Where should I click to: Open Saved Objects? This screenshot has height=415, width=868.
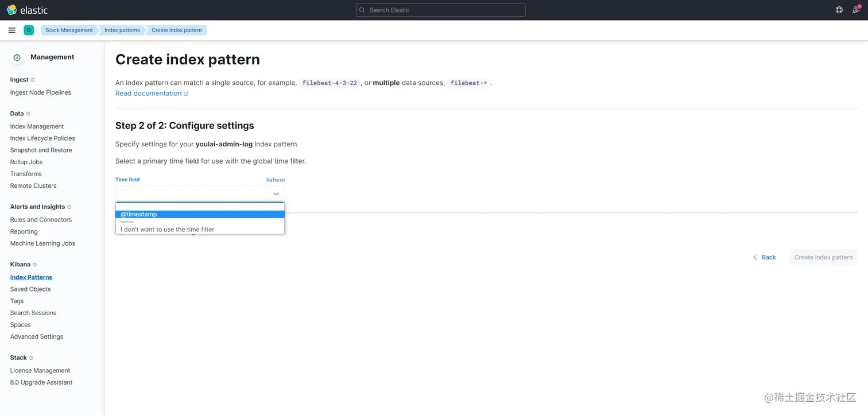tap(30, 289)
